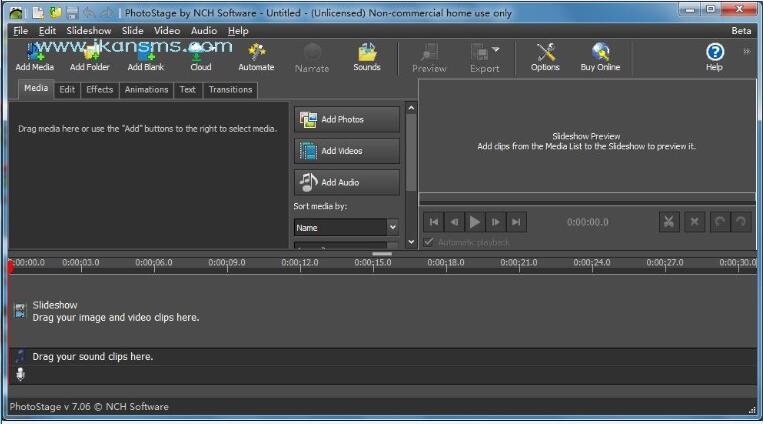Step back one frame in preview
The height and width of the screenshot is (424, 763).
[454, 222]
